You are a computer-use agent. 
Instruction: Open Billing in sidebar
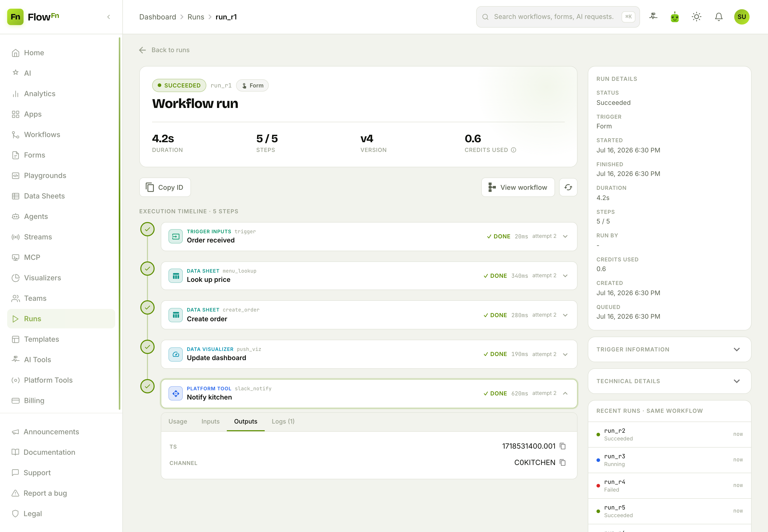click(x=61, y=401)
